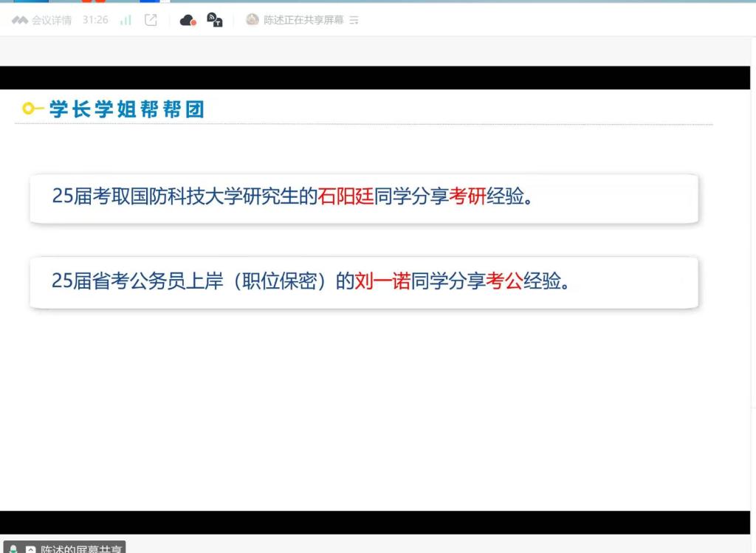The width and height of the screenshot is (756, 553).
Task: Click the 陈述正在共享屏幕 sharing label
Action: (x=303, y=20)
